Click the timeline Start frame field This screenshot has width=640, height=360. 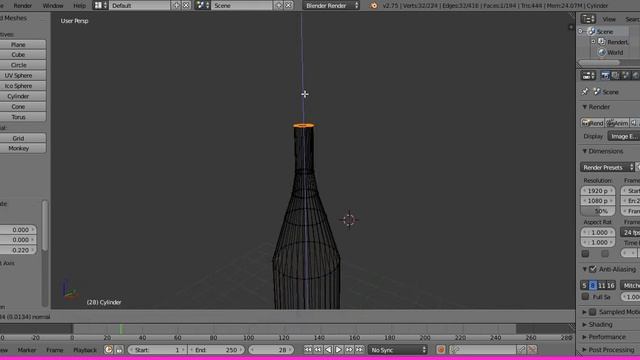pyautogui.click(x=157, y=350)
